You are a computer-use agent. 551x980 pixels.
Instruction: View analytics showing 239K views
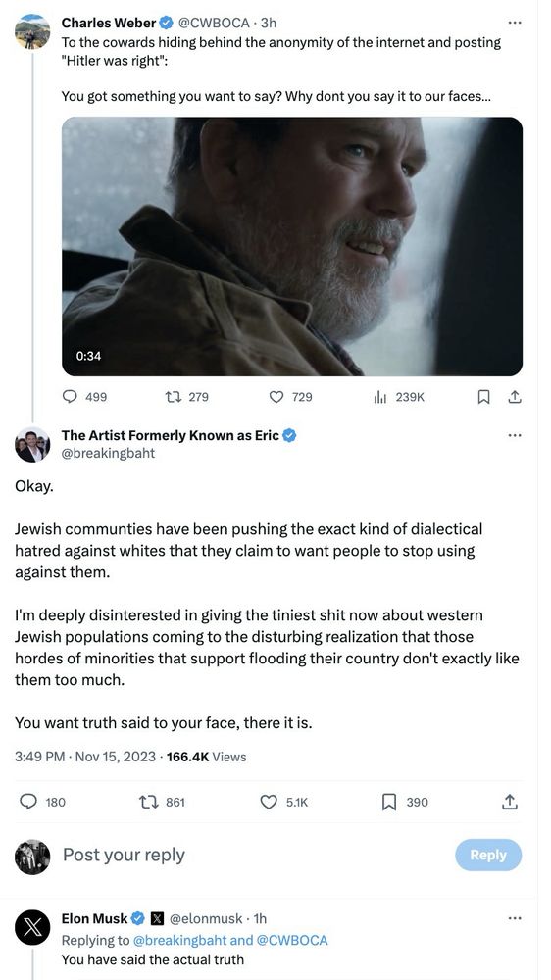coord(398,396)
